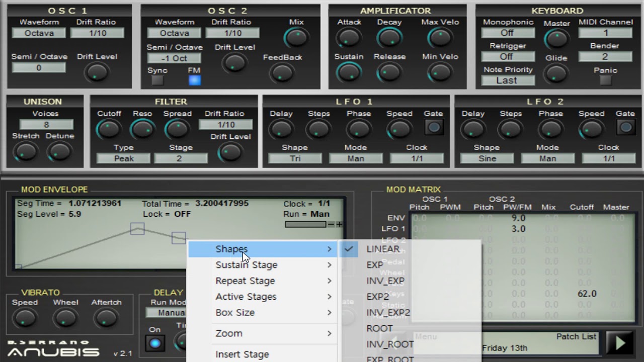The width and height of the screenshot is (644, 362).
Task: Adjust the OSC 2 Mix knob
Action: point(296,38)
